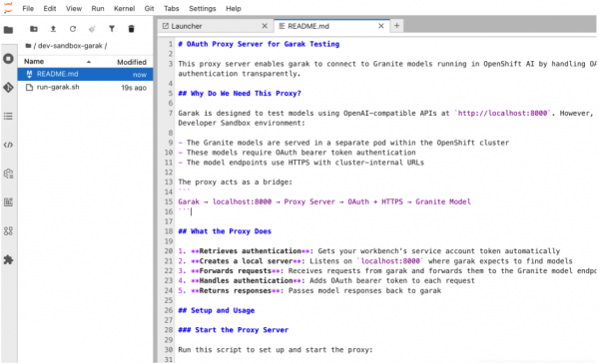Click the trash delete icon
This screenshot has height=364, width=599.
pos(131,29)
